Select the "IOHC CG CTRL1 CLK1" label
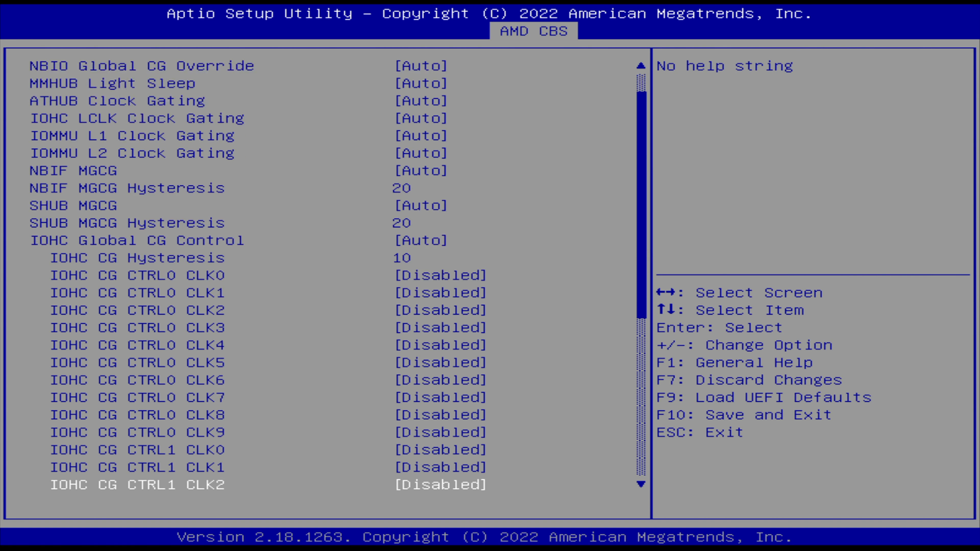 137,468
